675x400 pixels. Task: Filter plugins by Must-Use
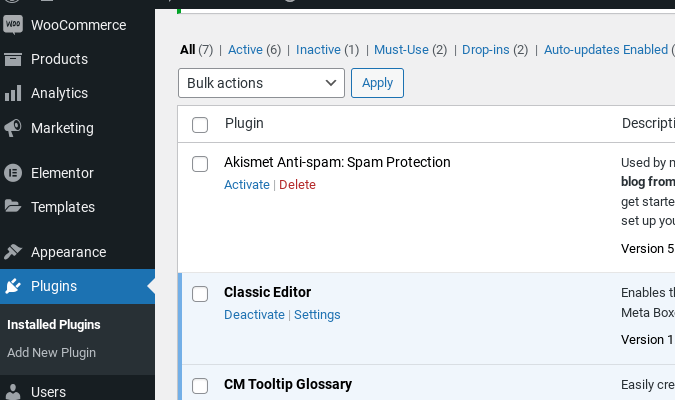click(x=401, y=50)
